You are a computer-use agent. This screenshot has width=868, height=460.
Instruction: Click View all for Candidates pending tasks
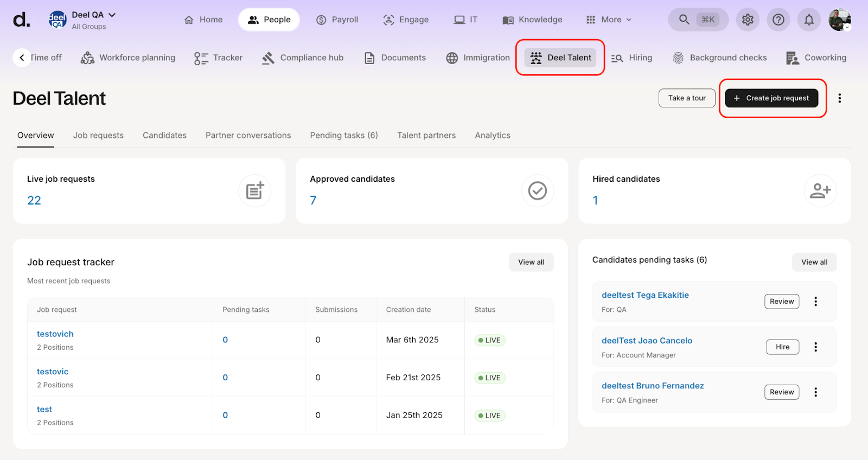tap(814, 262)
